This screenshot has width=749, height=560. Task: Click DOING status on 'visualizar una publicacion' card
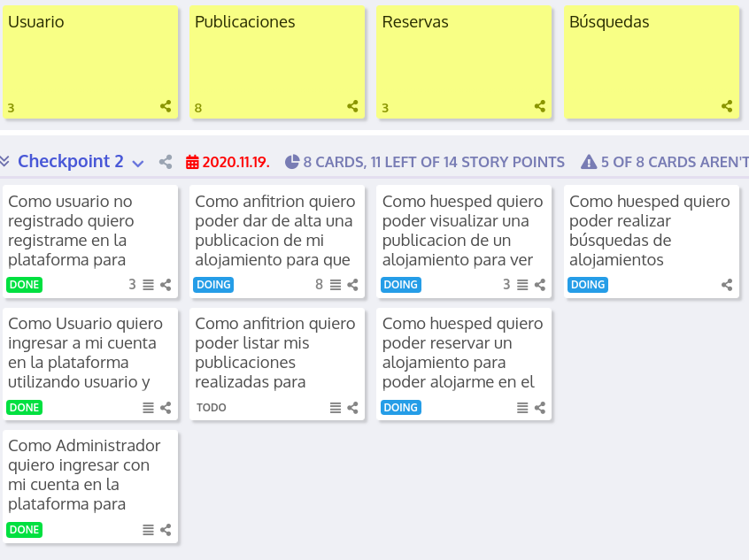(x=401, y=285)
